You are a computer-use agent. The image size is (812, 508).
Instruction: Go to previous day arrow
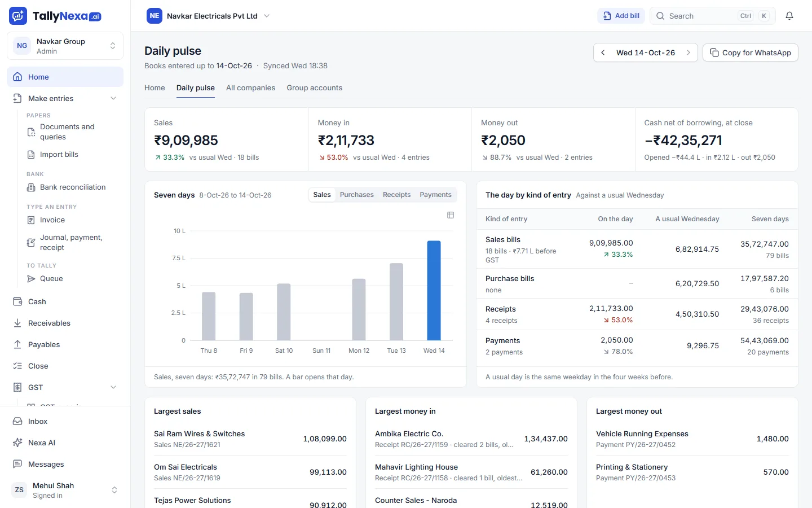coord(603,52)
